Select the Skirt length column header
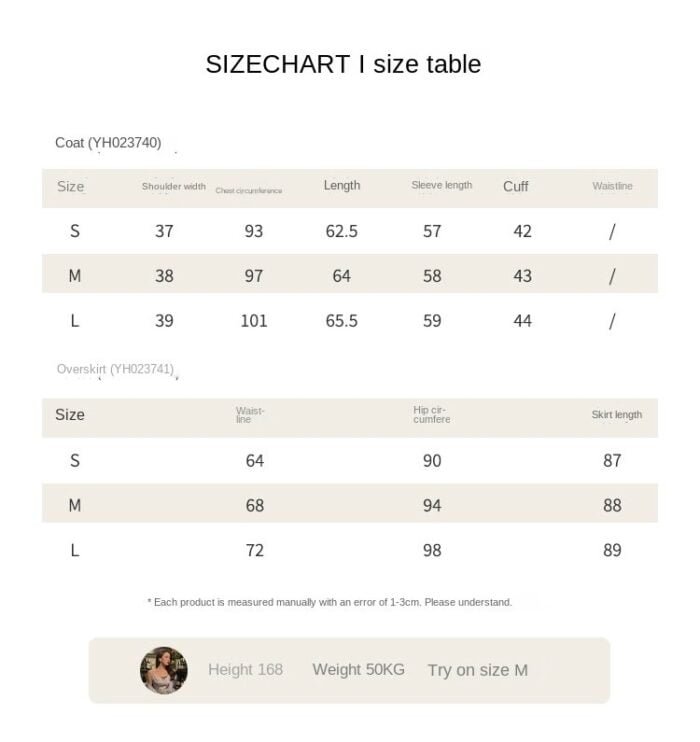Screen dimensions: 700x742 (x=617, y=415)
